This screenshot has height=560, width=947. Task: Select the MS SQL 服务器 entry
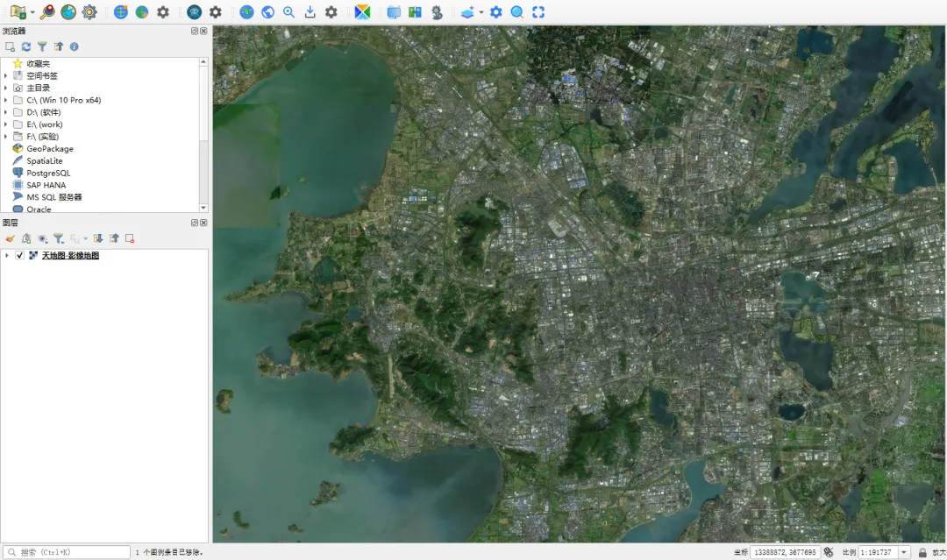tap(54, 196)
